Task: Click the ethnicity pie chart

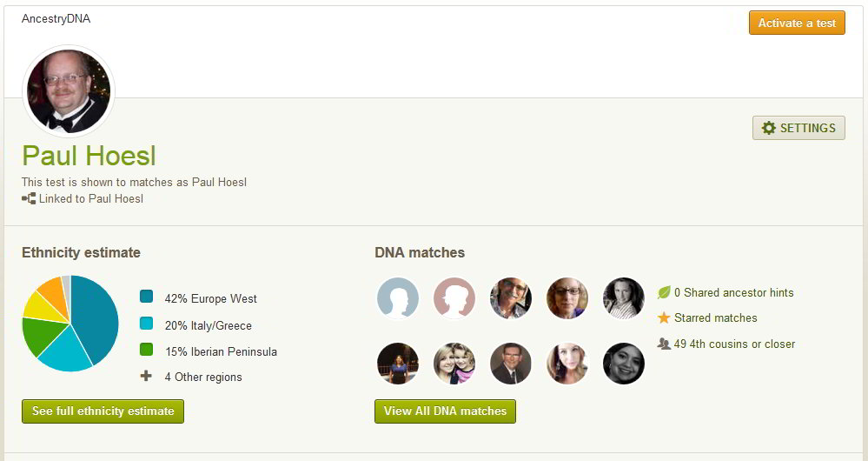Action: [x=70, y=323]
